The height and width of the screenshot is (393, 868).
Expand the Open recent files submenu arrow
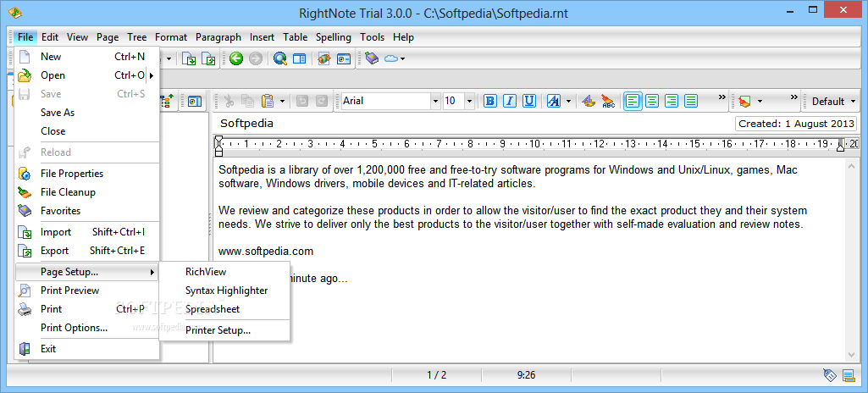151,75
